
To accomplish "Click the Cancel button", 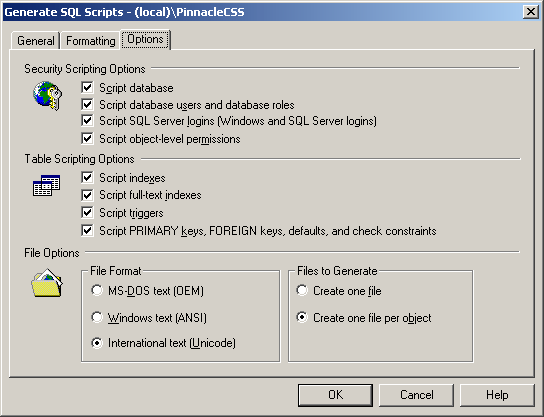I will coord(417,395).
